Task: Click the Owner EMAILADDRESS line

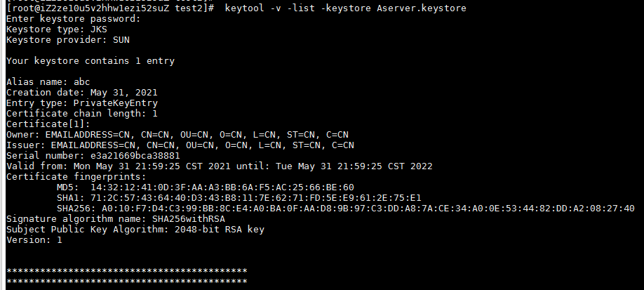Action: coord(177,134)
